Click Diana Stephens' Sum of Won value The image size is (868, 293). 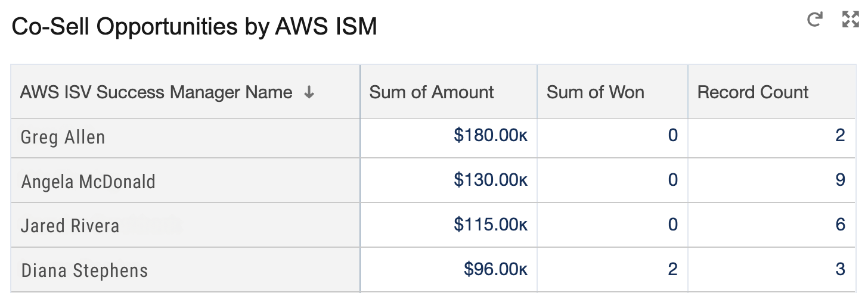pos(672,269)
